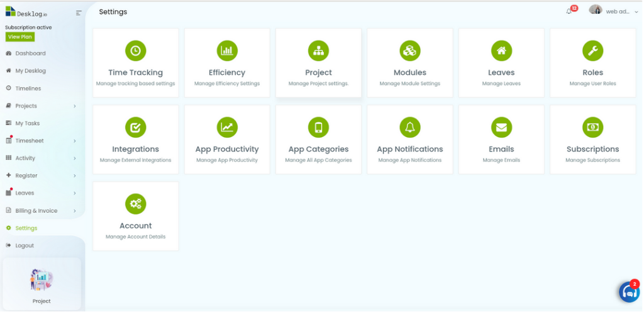
Task: Collapse the sidebar with hamburger toggle
Action: coord(79,13)
